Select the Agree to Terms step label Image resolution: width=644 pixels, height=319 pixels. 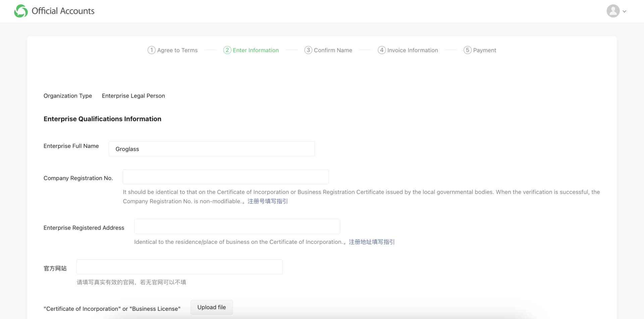177,50
